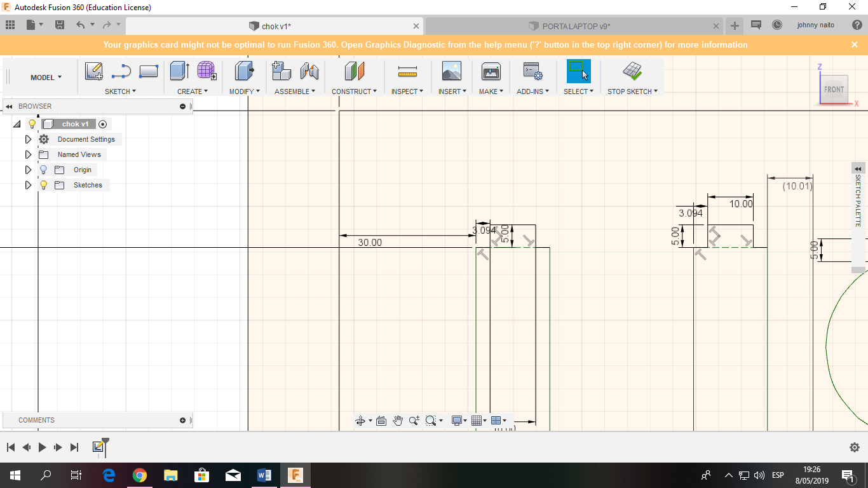Dismiss the graphics card warning banner
This screenshot has width=868, height=488.
(x=855, y=44)
